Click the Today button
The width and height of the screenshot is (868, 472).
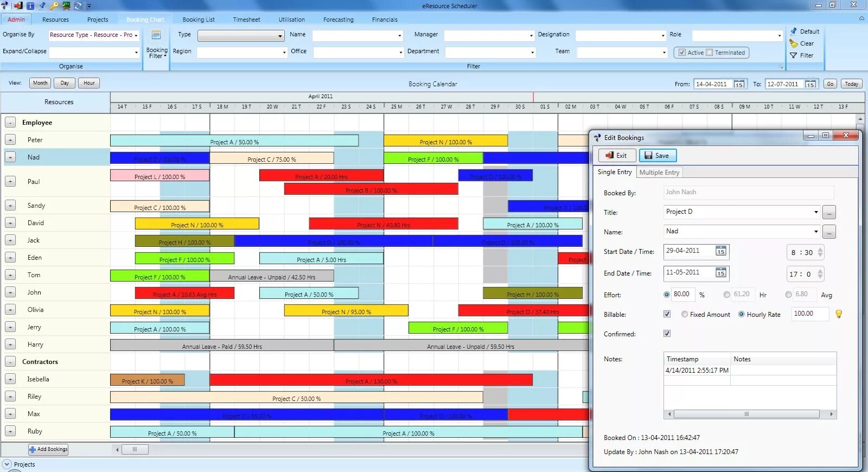[852, 84]
